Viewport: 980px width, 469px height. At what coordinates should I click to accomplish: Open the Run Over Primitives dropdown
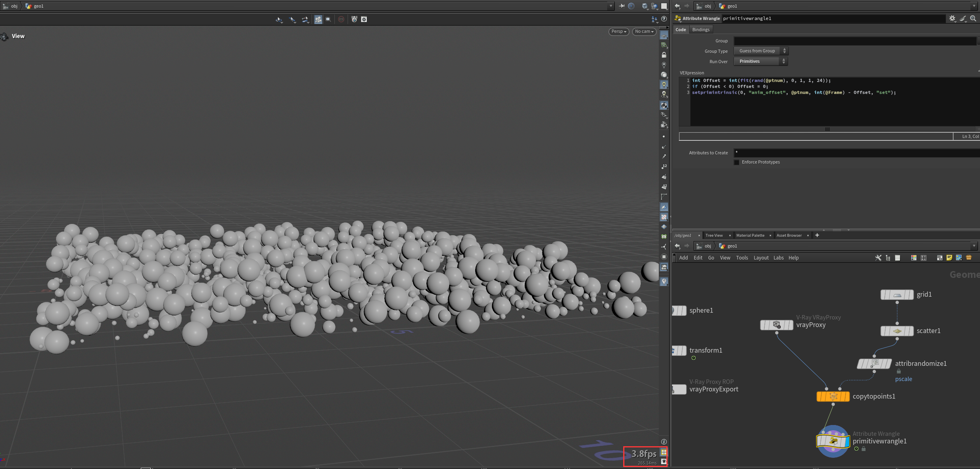pyautogui.click(x=761, y=61)
